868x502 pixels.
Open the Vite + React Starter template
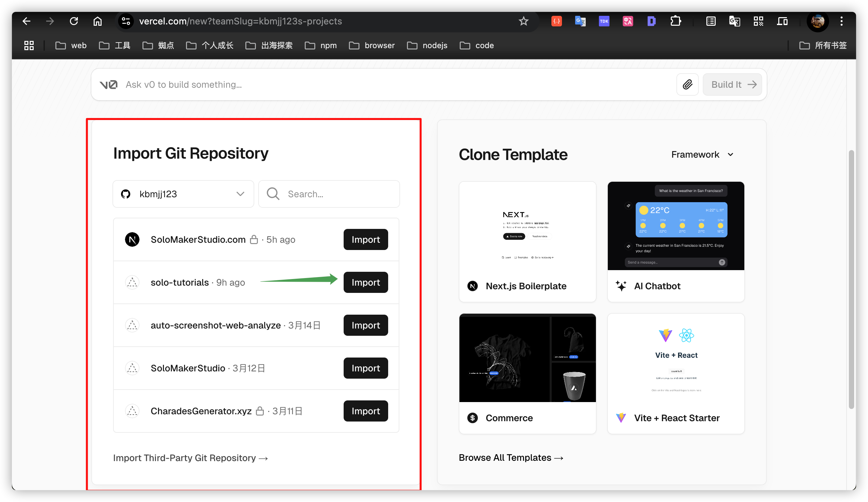click(x=676, y=373)
